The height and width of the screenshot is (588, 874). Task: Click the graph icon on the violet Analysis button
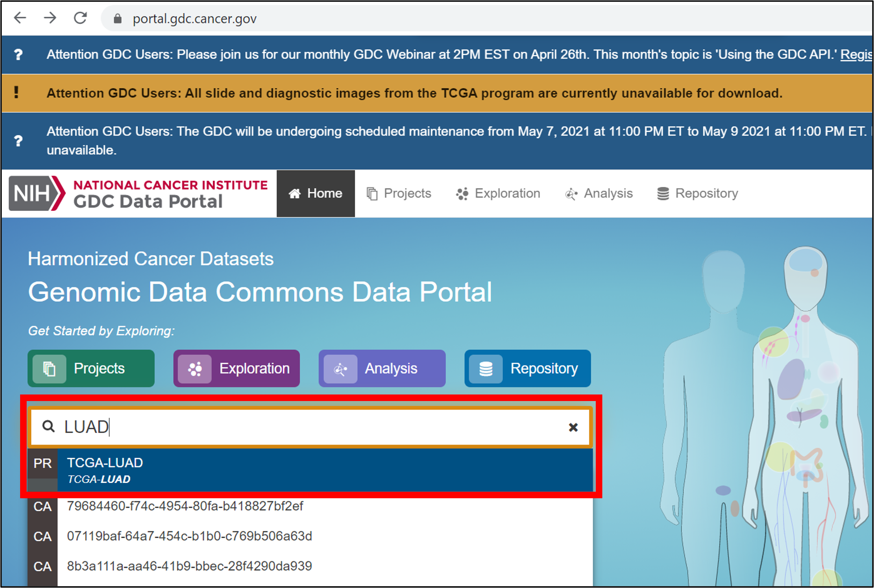pyautogui.click(x=340, y=369)
